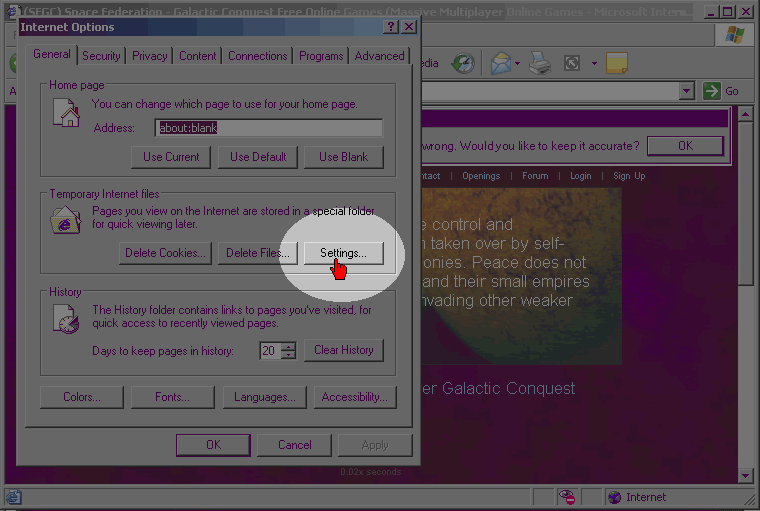Click the Clear History button

pyautogui.click(x=343, y=350)
